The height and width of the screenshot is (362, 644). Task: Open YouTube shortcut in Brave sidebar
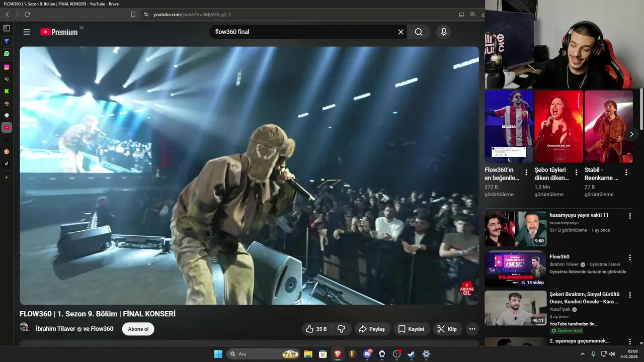[x=7, y=127]
